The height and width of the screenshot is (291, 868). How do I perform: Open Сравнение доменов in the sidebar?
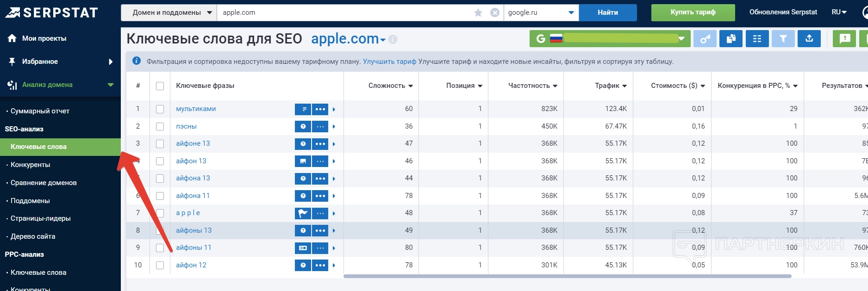pos(44,183)
